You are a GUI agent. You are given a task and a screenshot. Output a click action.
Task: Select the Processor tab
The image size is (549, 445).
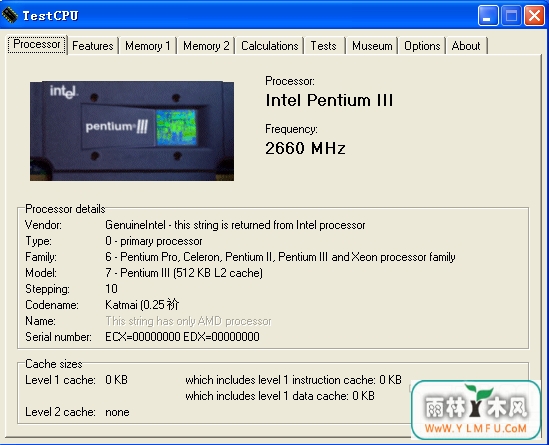pos(37,44)
